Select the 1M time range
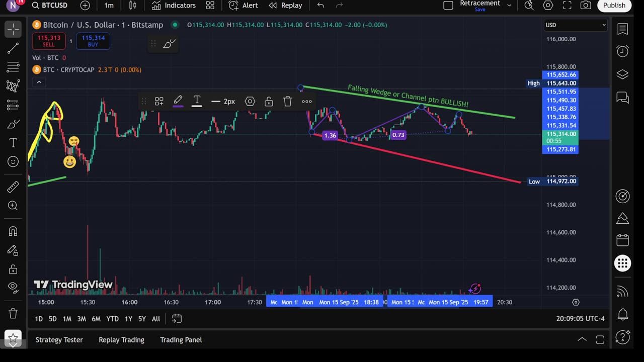The image size is (644, 362). [x=67, y=319]
